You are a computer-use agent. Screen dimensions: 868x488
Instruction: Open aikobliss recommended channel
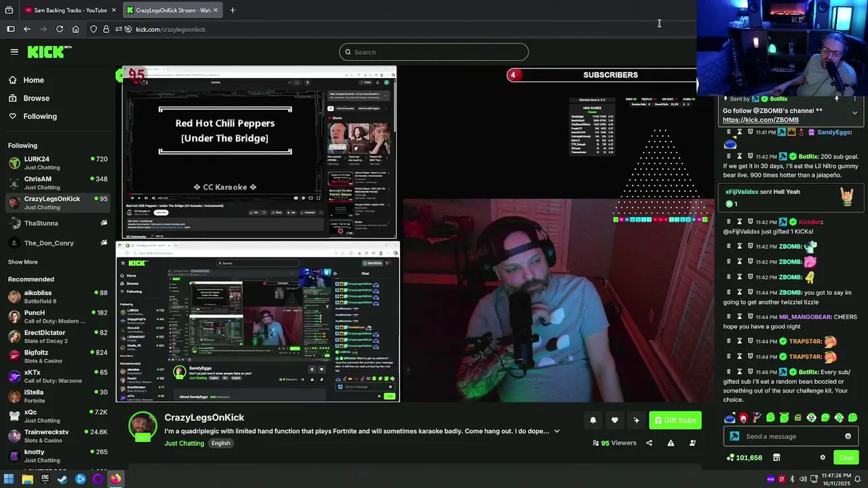click(x=58, y=297)
